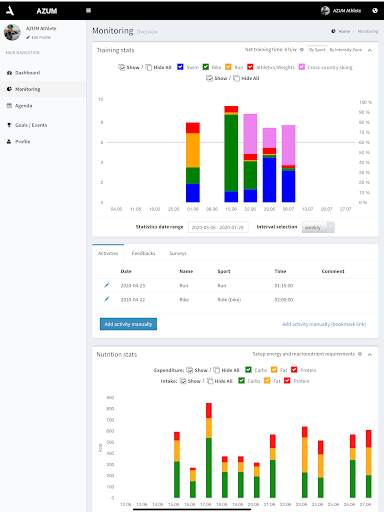Click the Edit Profile pencil link
Screen dimensions: 384x512
tap(38, 37)
